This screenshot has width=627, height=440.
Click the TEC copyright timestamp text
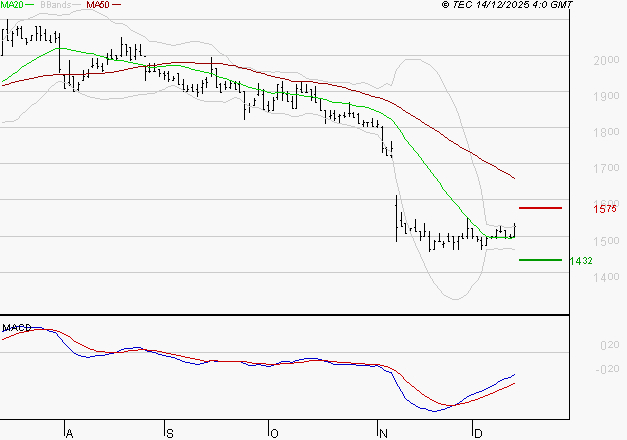tap(507, 5)
